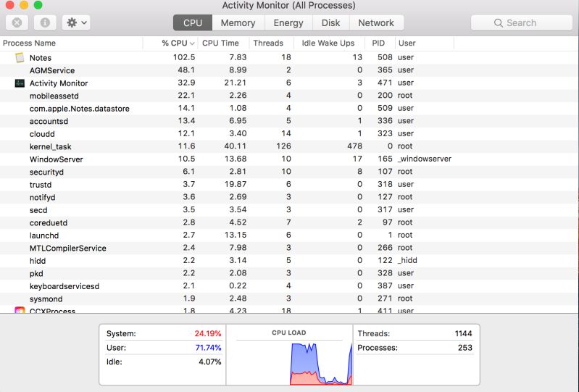Open the gear actions dropdown menu
Screen dimensions: 579x392
point(76,23)
